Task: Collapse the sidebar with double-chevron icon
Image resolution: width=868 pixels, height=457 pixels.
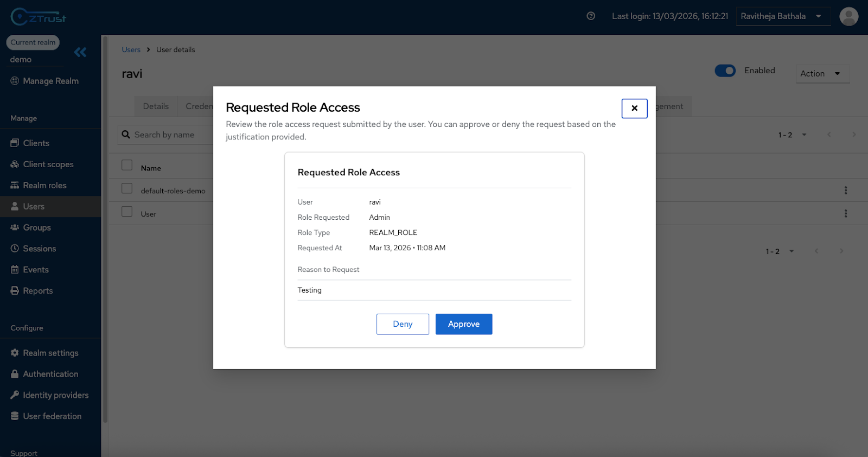Action: [x=80, y=52]
